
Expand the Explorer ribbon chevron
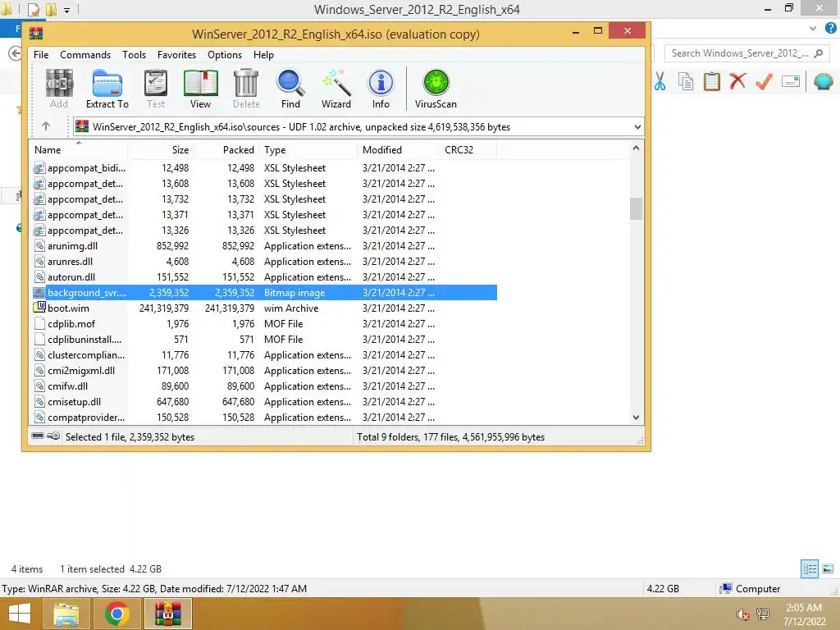click(813, 29)
